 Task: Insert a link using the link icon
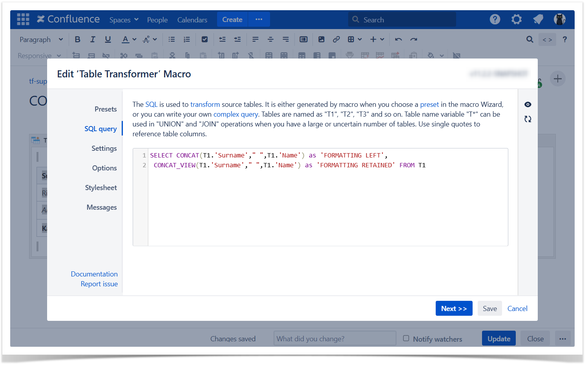(336, 39)
